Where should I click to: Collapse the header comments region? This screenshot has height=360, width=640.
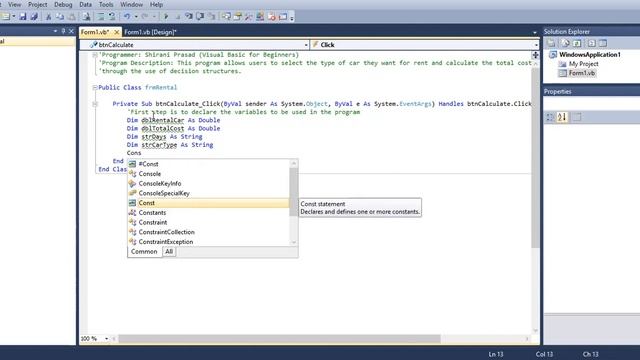[x=95, y=55]
